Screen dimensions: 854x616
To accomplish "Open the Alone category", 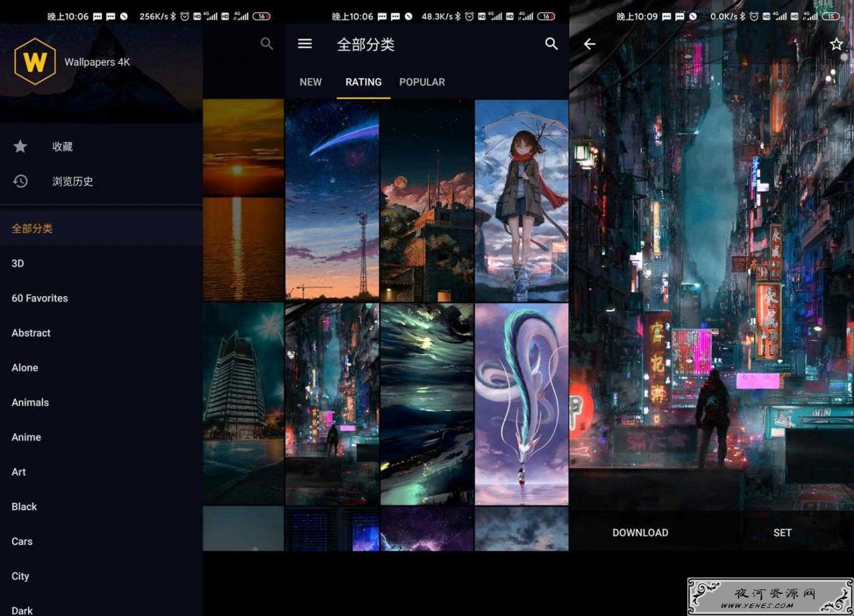I will click(x=101, y=367).
